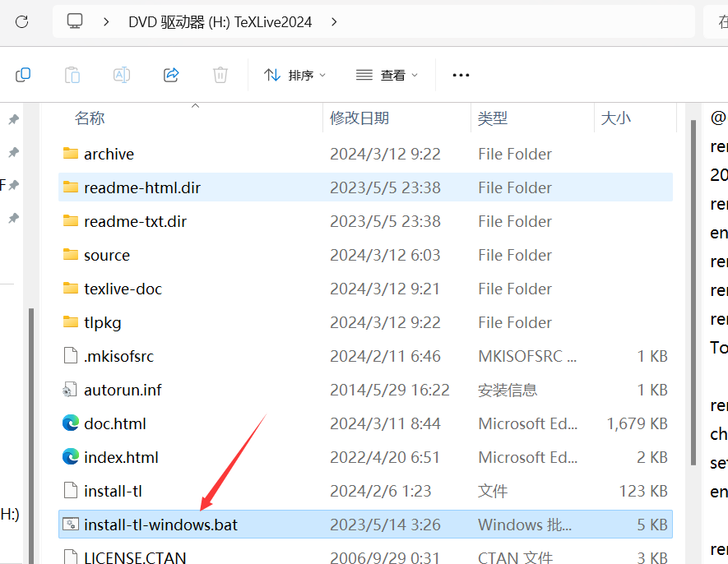Click the source folder name
This screenshot has width=728, height=564.
107,255
